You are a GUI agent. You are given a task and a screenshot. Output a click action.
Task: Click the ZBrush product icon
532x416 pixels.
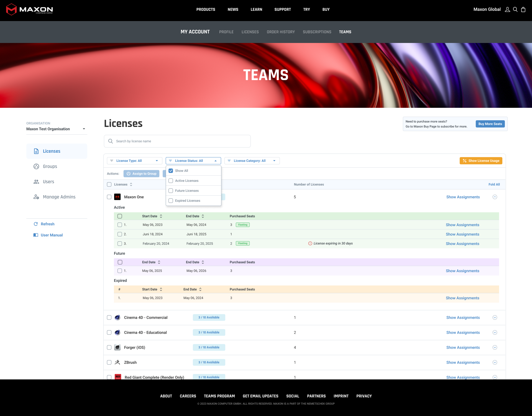coord(117,362)
